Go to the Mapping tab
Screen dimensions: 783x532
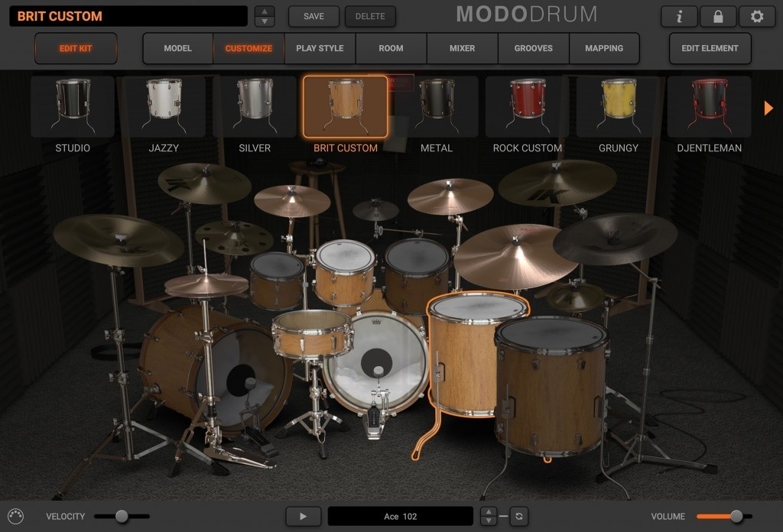(x=604, y=48)
